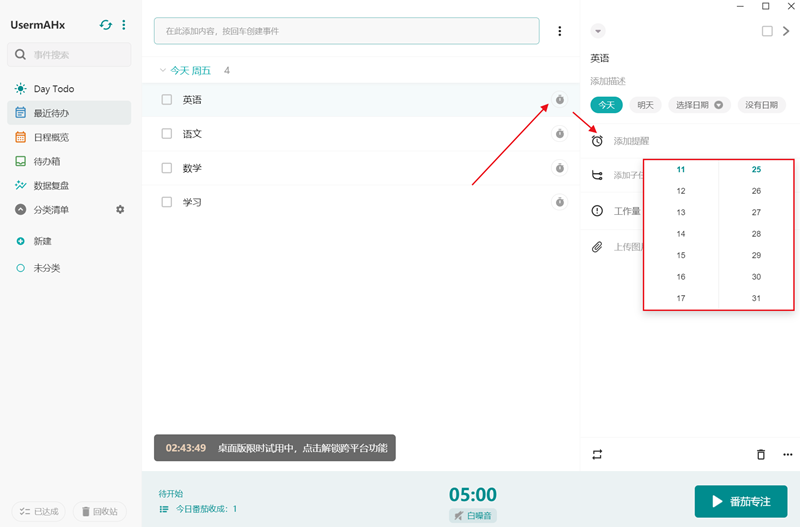The image size is (800, 527).
Task: Check off the 语文 task
Action: pyautogui.click(x=167, y=134)
